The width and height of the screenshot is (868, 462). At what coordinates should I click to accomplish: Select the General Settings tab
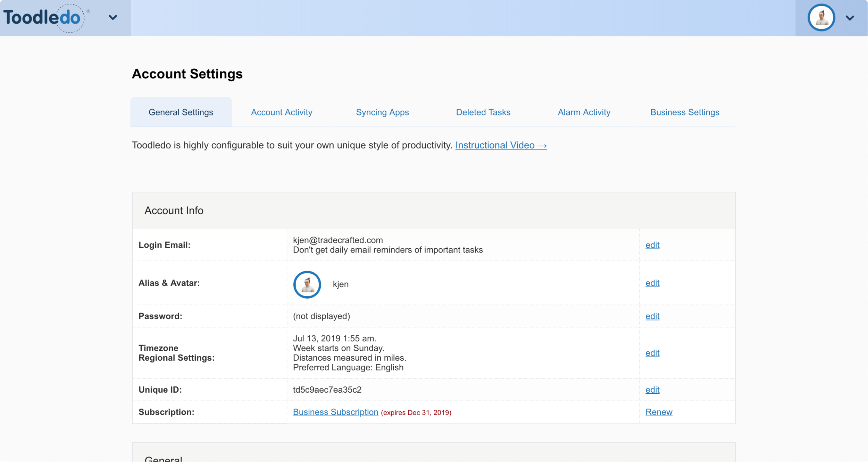(181, 112)
